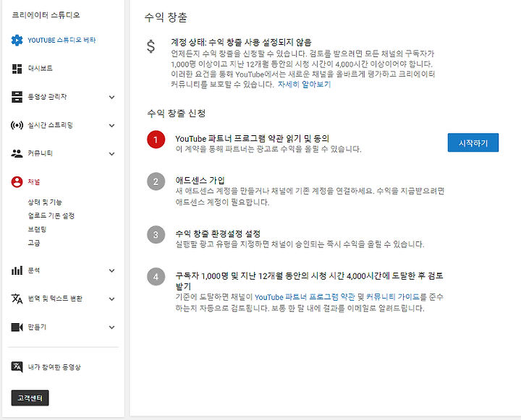Expand the 분석 section chevron
521x420 pixels.
coord(112,270)
